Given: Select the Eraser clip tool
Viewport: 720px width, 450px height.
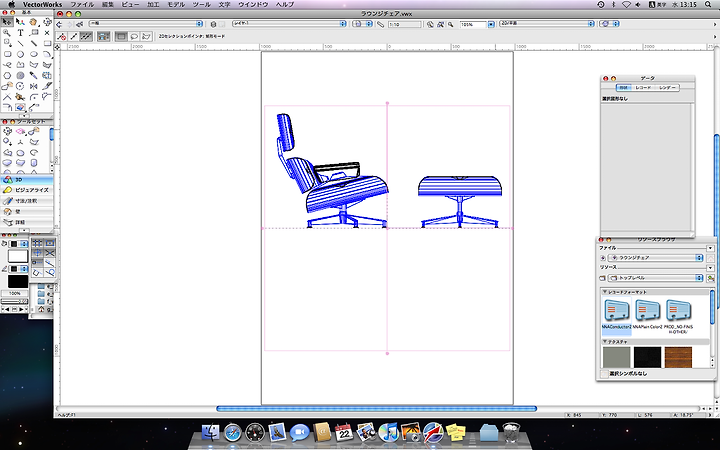Looking at the screenshot, I should (20, 107).
